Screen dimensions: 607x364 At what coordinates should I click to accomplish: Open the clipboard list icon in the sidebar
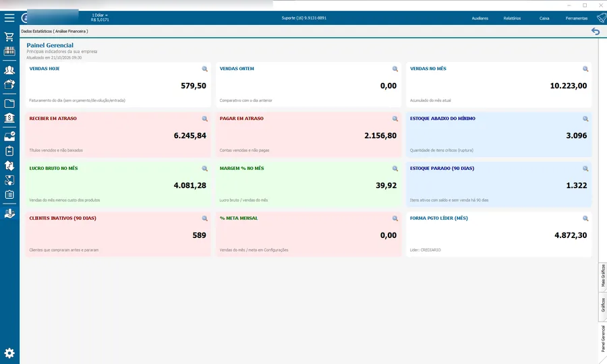(x=9, y=195)
